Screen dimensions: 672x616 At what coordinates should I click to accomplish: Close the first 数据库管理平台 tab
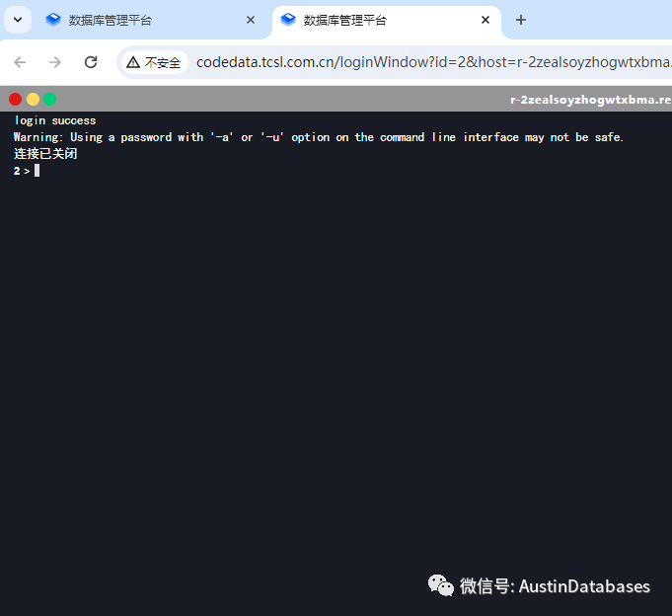tap(251, 20)
